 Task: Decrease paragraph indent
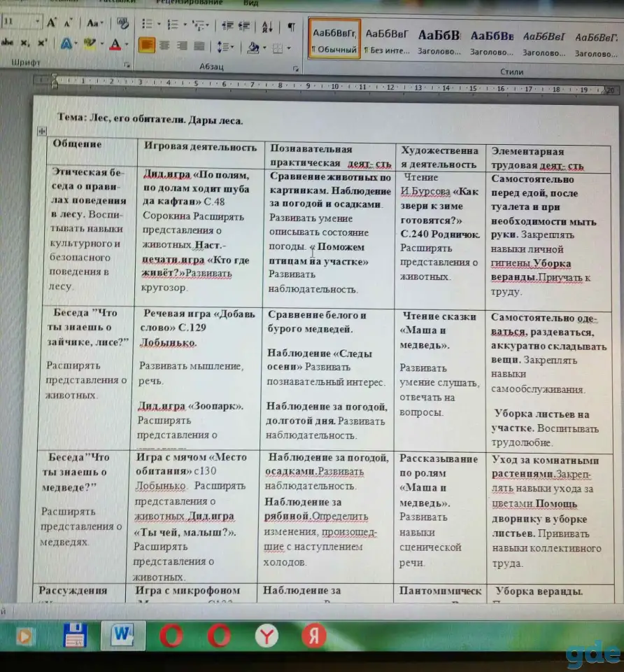point(227,26)
